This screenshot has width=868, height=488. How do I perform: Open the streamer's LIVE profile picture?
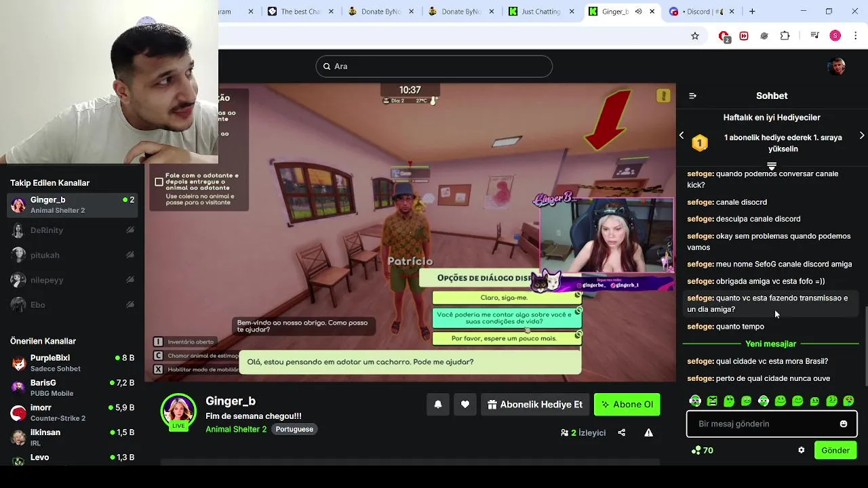click(178, 411)
